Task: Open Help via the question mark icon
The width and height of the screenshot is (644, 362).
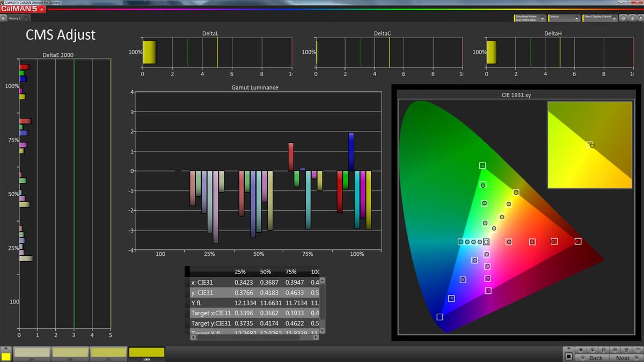Action: [x=632, y=18]
